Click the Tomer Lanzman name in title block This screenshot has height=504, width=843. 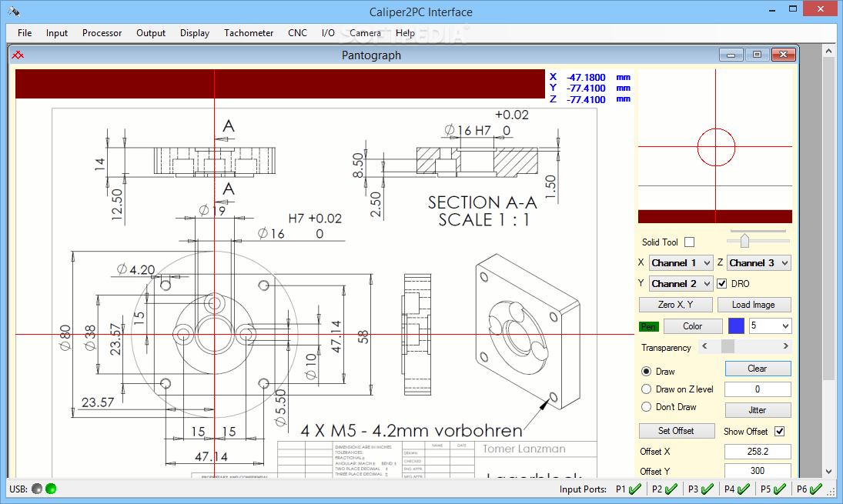[x=524, y=449]
